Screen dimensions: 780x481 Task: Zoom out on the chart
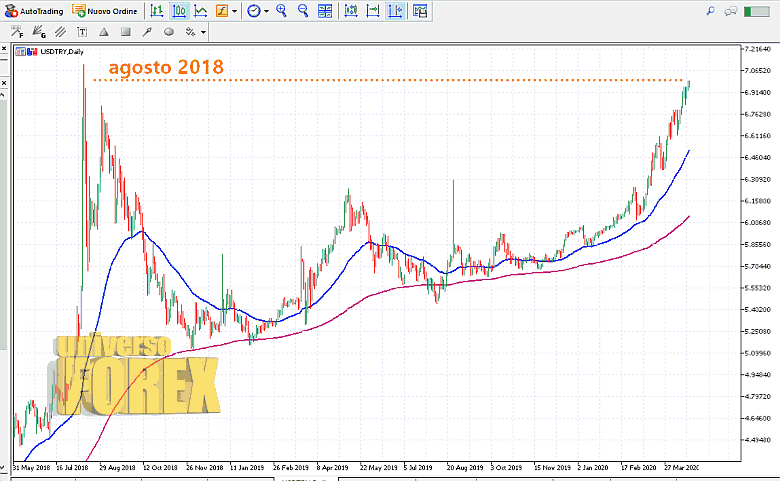pos(302,11)
